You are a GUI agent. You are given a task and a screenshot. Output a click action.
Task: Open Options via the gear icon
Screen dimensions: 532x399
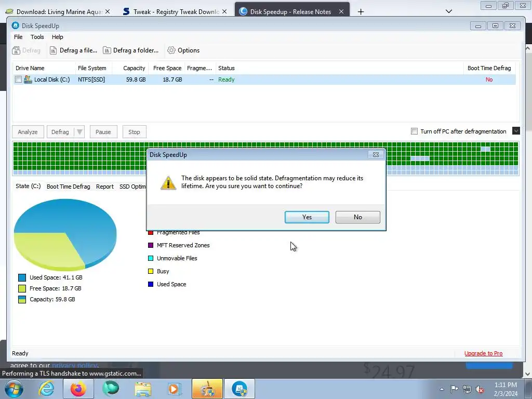171,50
